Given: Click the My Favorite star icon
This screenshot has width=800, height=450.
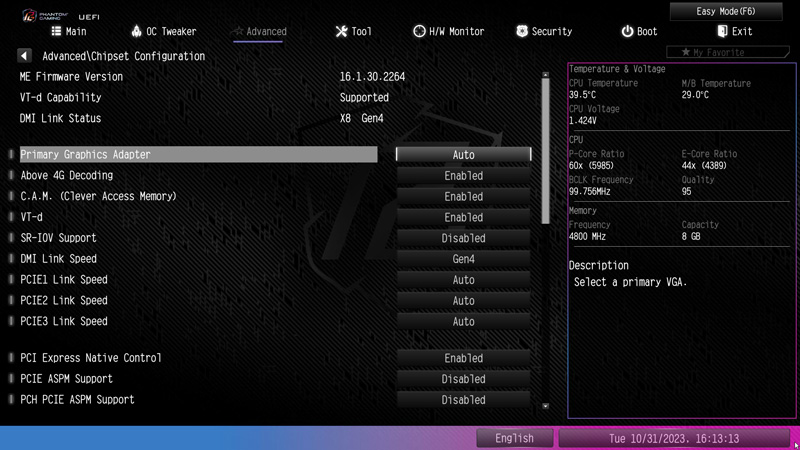Looking at the screenshot, I should (x=686, y=52).
